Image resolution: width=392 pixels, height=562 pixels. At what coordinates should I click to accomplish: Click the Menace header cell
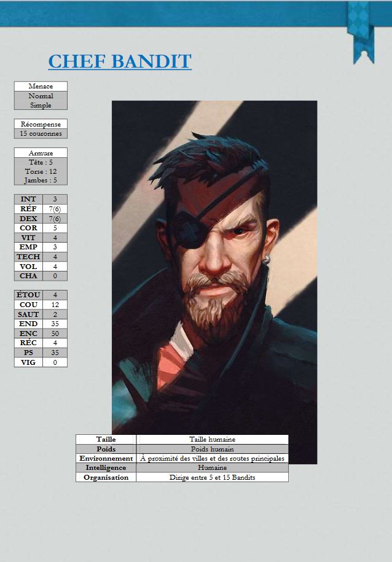pos(41,86)
